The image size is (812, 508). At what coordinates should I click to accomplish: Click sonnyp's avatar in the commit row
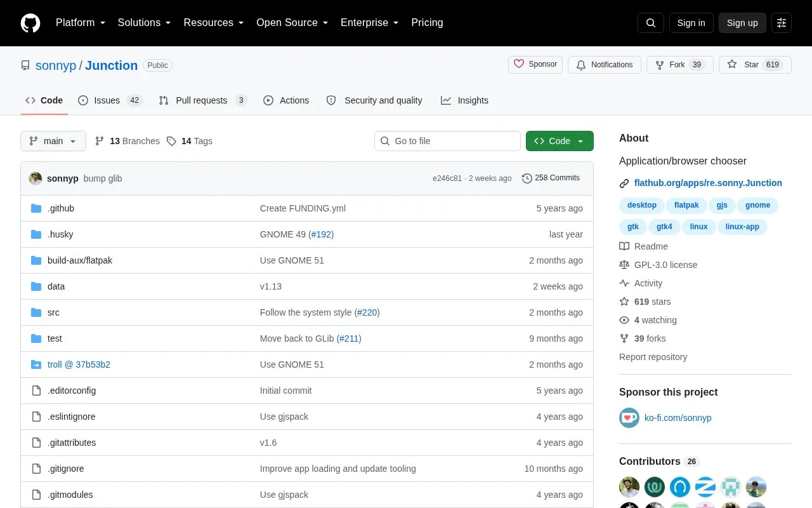36,178
